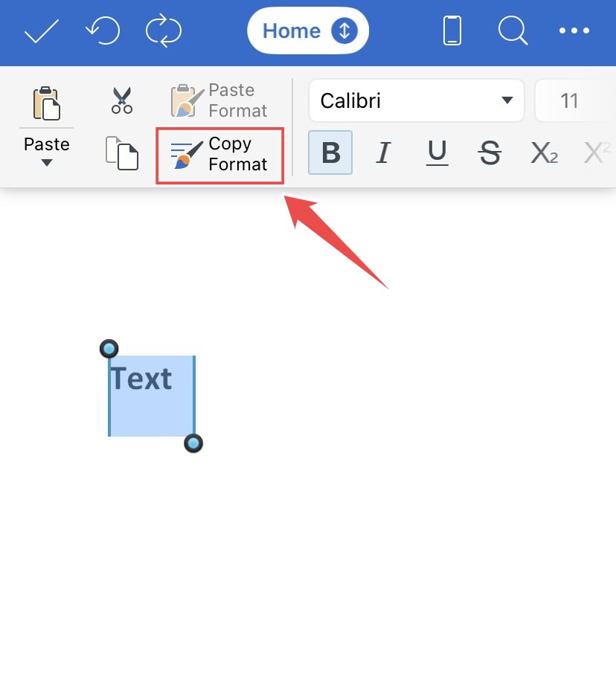
Task: Open the three-dot more options menu
Action: point(574,30)
